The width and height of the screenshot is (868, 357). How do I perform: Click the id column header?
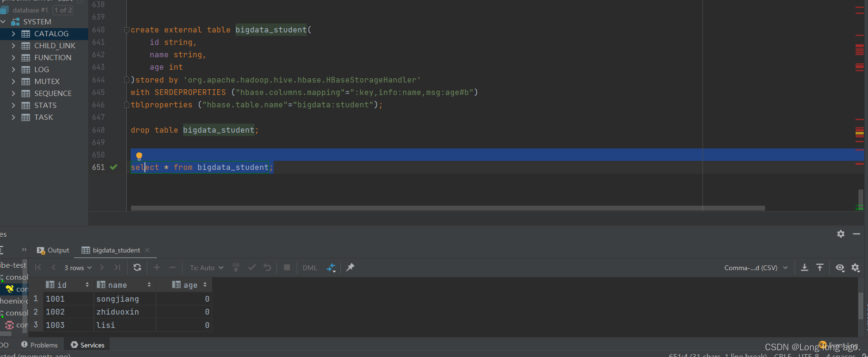[x=68, y=285]
